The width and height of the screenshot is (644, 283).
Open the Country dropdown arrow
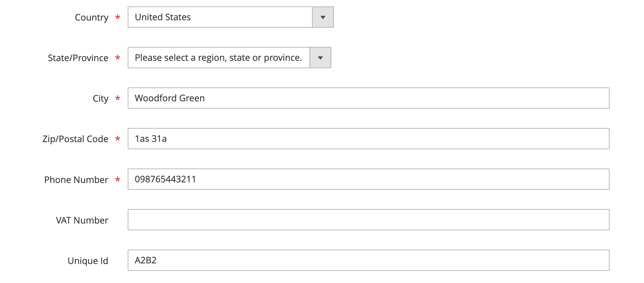(x=323, y=17)
